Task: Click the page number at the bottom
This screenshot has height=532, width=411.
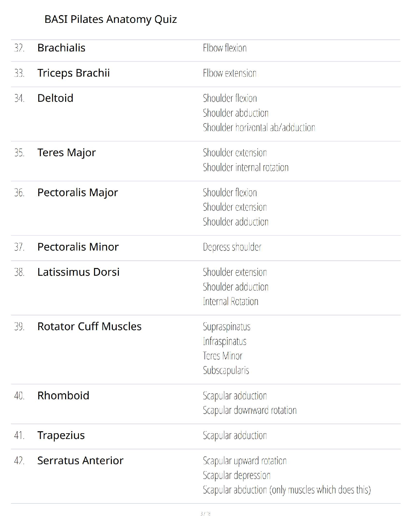Action: click(x=205, y=514)
